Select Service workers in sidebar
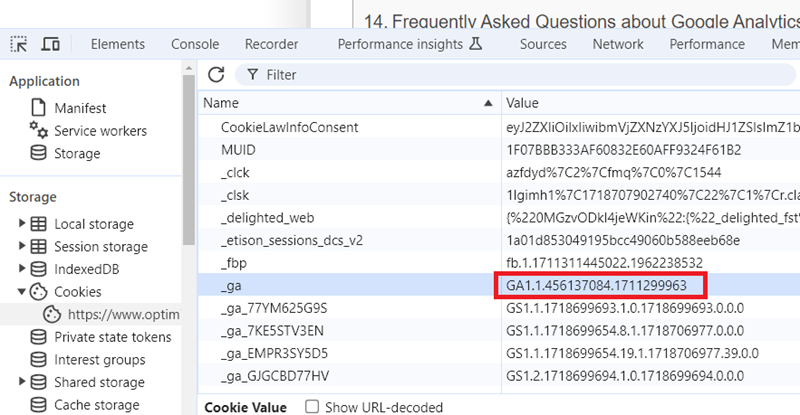This screenshot has width=800, height=415. coord(101,131)
